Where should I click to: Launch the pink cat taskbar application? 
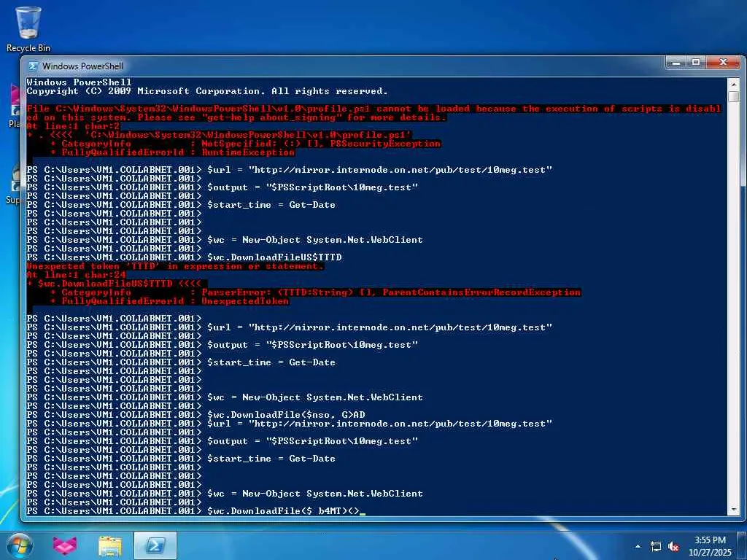click(65, 545)
